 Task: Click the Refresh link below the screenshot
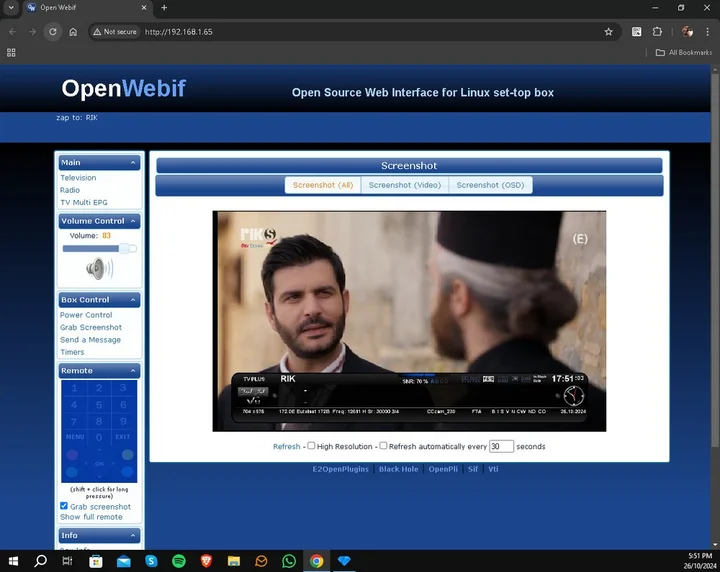[x=286, y=447]
